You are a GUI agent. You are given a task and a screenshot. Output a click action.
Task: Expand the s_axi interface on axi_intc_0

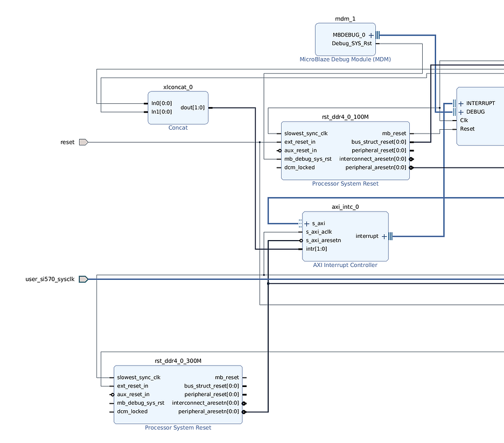[307, 223]
